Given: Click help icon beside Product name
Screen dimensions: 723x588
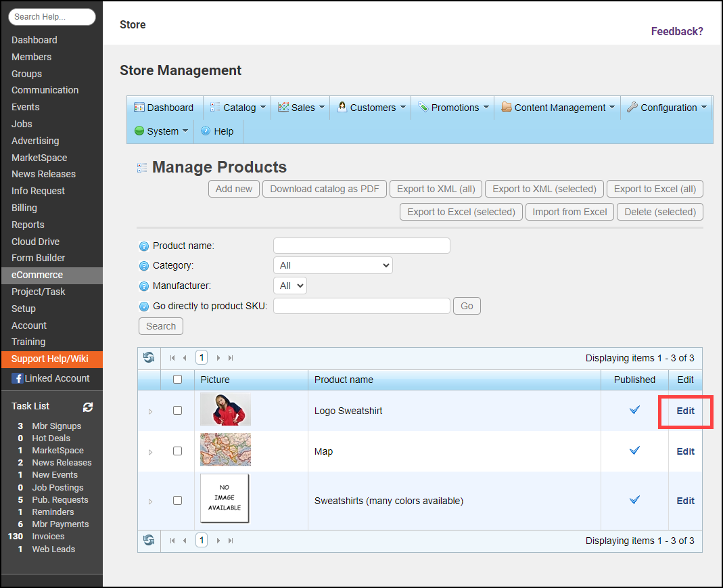Looking at the screenshot, I should 143,246.
